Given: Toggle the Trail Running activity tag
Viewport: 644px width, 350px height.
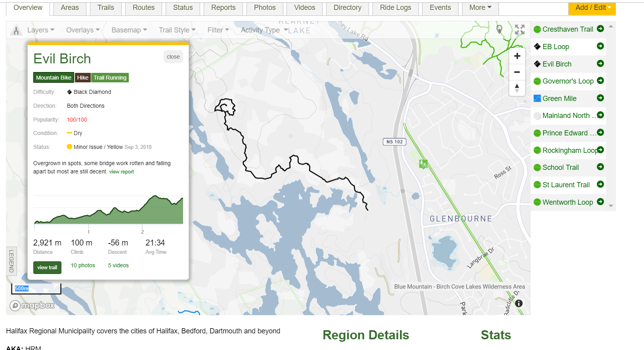Looking at the screenshot, I should tap(110, 78).
